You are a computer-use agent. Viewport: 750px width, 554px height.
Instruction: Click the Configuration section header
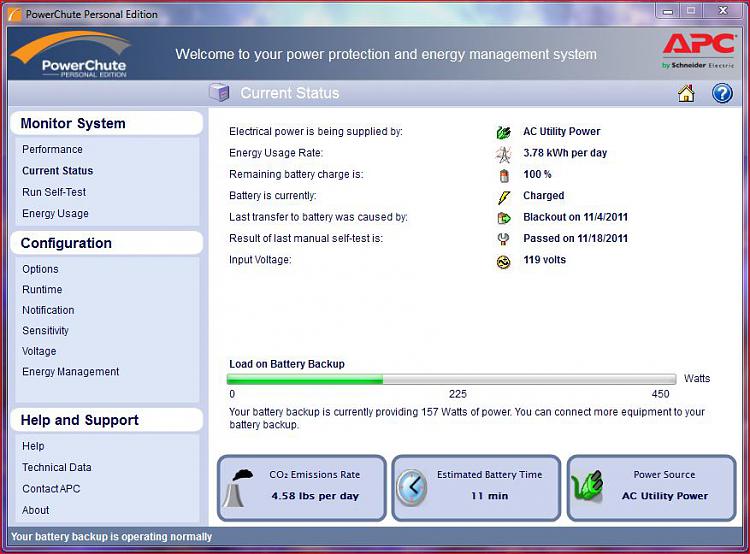(106, 243)
